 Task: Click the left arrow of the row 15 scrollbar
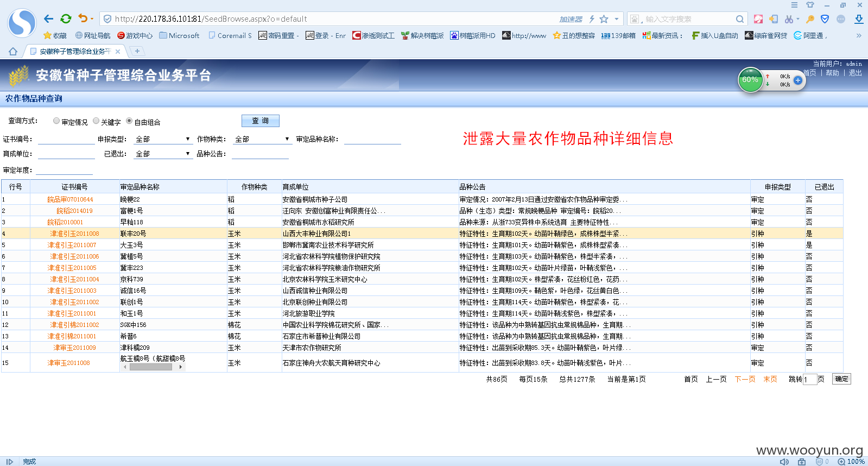[125, 367]
